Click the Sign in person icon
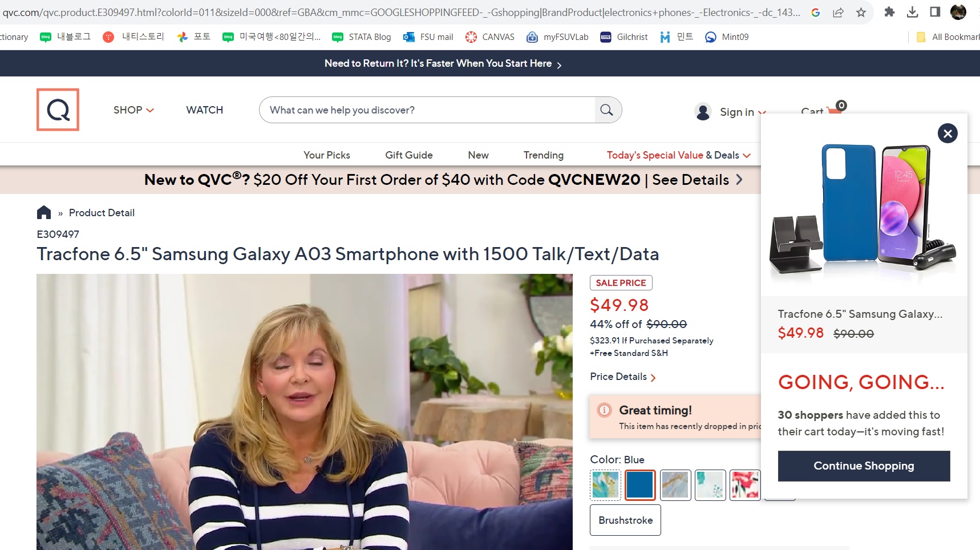 click(703, 112)
